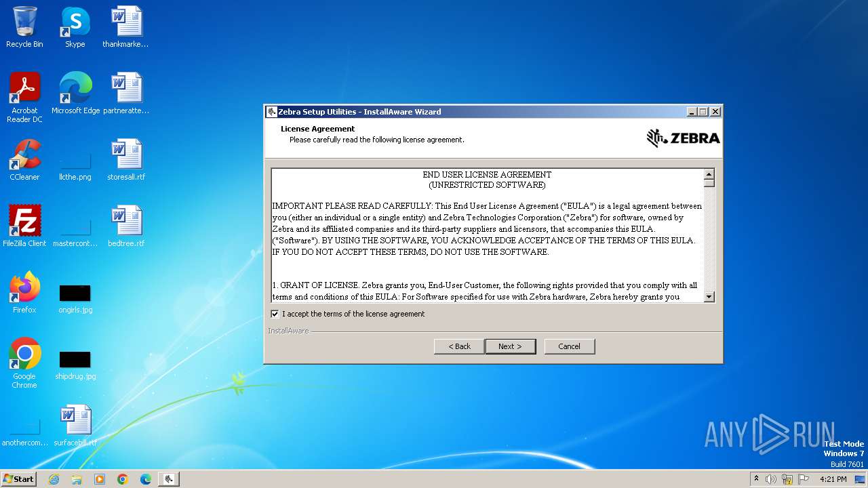Select the FileZilla Client shortcut
The image size is (868, 488).
(x=24, y=226)
